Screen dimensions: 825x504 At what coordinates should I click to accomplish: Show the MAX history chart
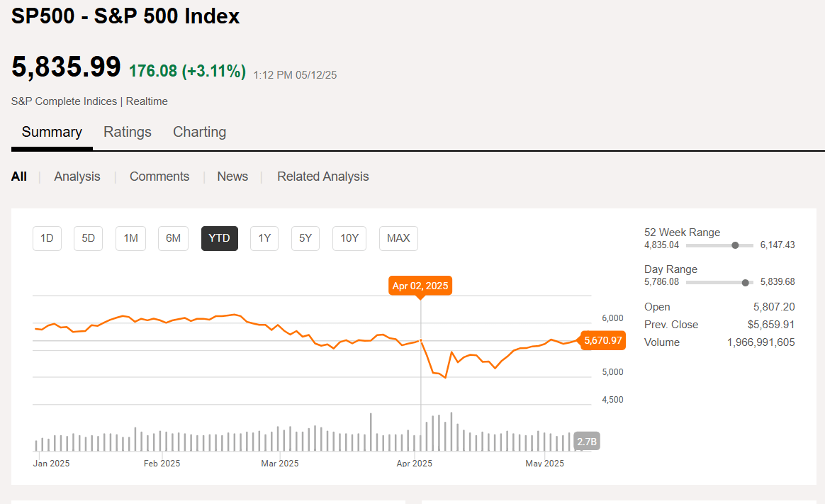point(398,238)
